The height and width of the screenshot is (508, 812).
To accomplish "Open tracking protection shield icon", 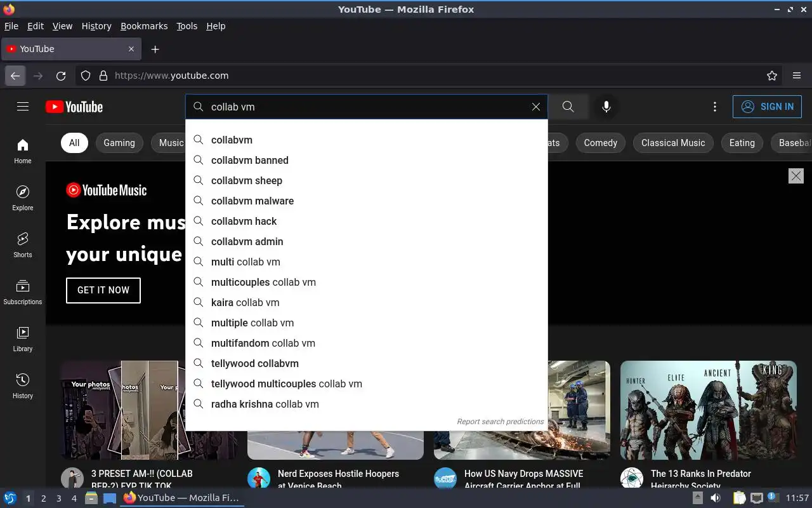I will coord(86,76).
